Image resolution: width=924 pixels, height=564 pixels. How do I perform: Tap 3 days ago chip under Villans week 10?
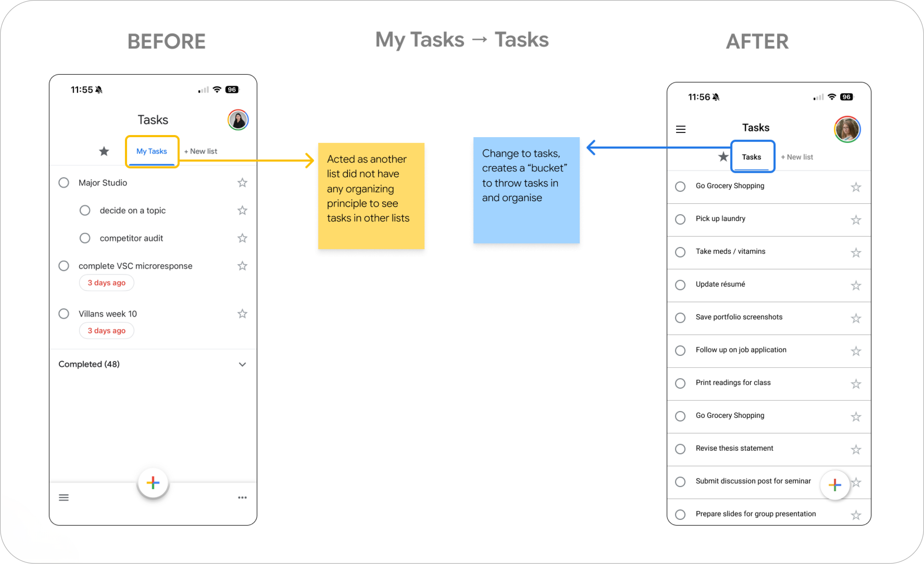tap(106, 331)
